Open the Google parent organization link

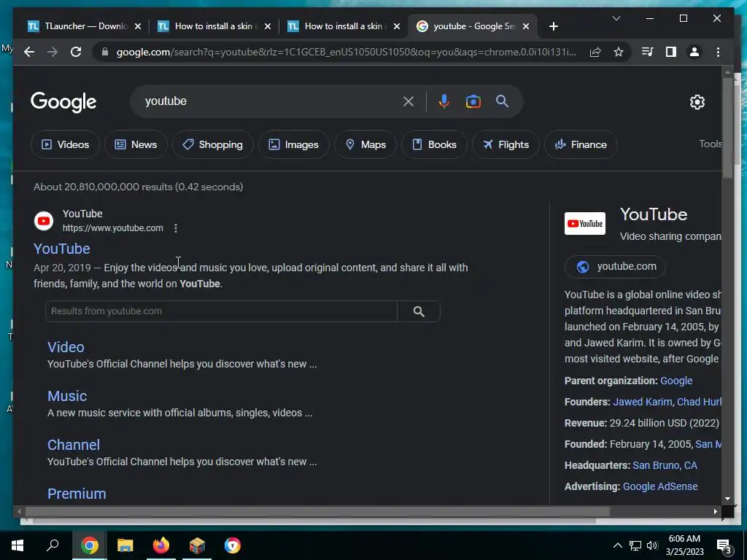click(676, 381)
